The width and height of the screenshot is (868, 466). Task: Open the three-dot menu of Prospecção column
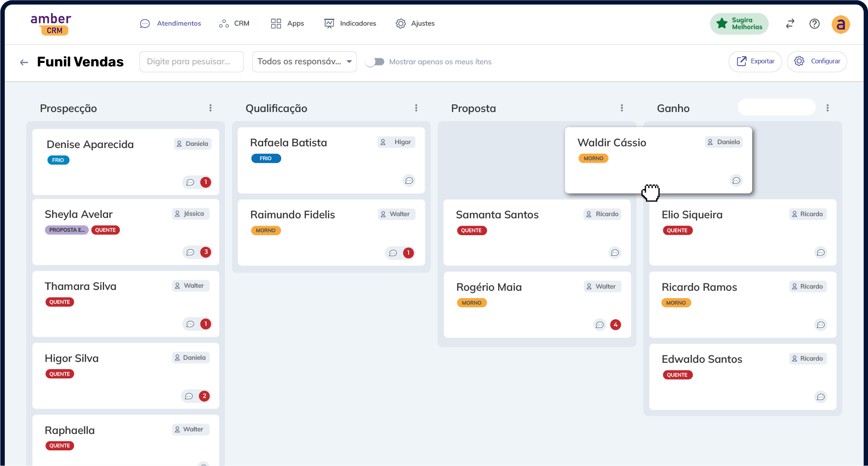click(x=210, y=108)
